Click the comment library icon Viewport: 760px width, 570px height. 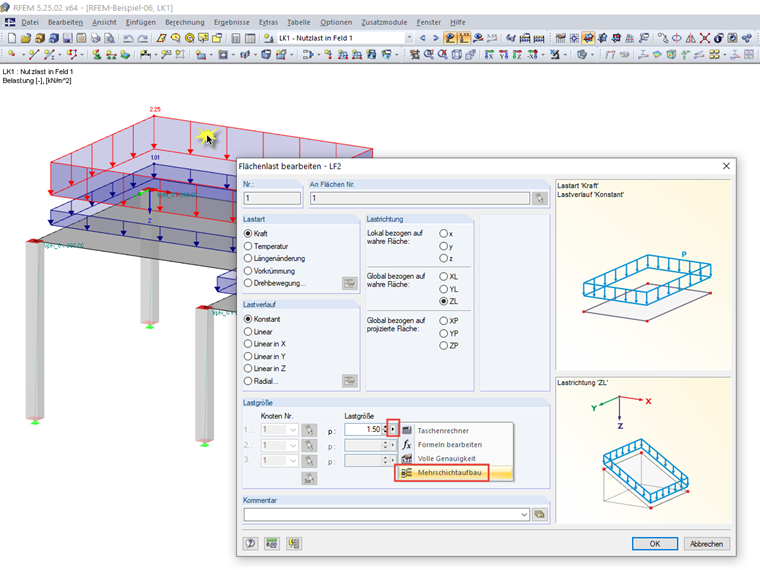540,514
